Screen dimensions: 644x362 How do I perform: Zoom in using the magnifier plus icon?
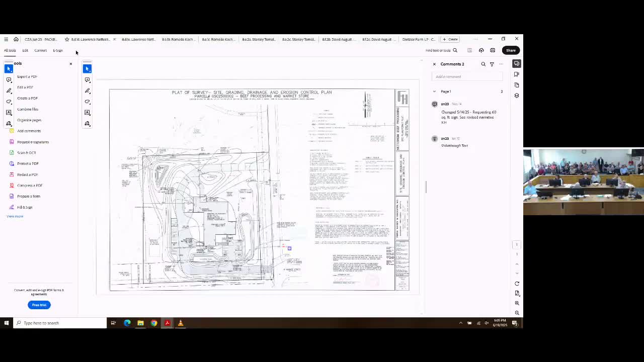[517, 303]
